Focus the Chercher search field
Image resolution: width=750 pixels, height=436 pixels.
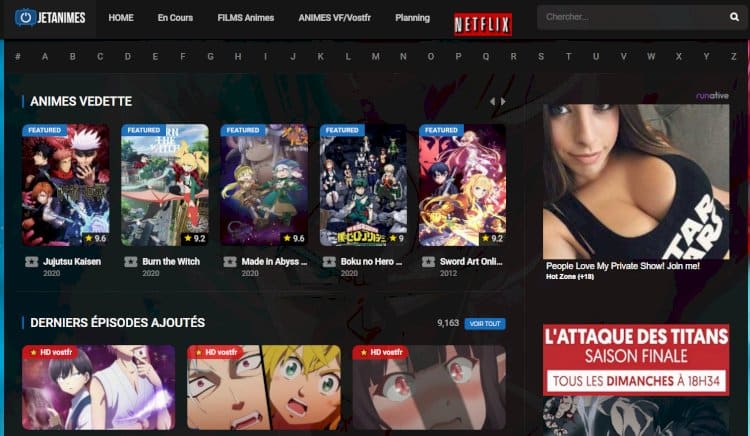click(630, 17)
